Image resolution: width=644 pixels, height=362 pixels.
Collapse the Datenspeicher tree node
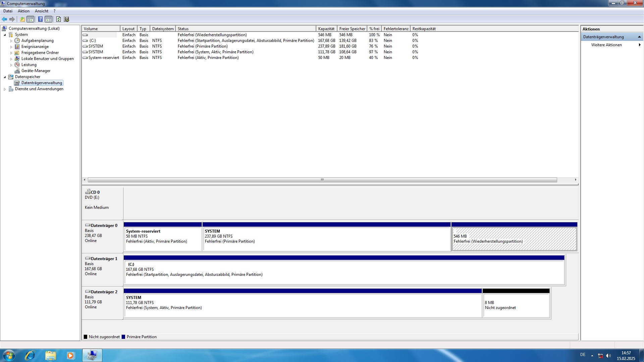(5, 77)
